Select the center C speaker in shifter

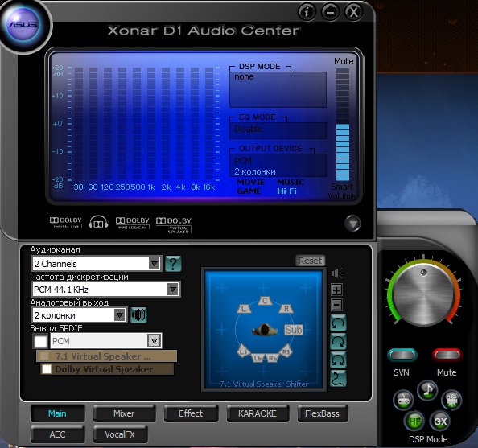[x=265, y=301]
